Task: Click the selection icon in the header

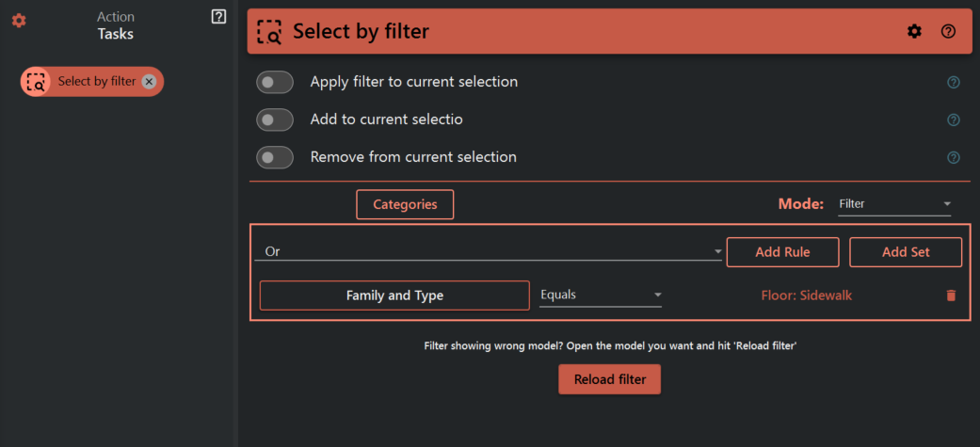Action: pyautogui.click(x=270, y=31)
